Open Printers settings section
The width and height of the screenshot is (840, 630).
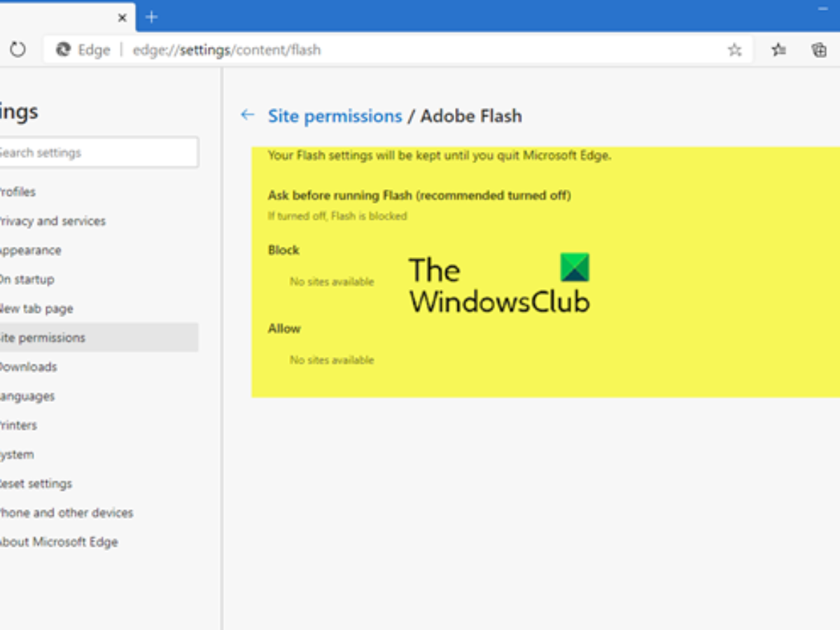18,425
